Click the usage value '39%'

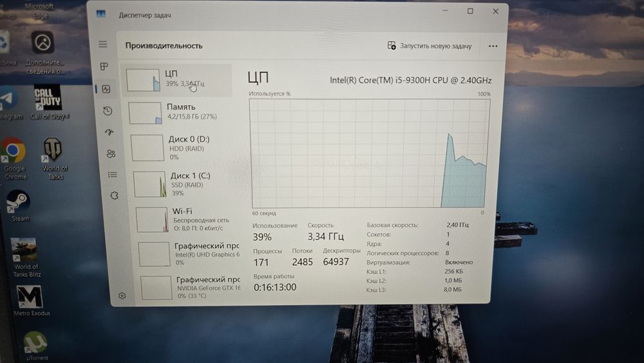tap(262, 237)
